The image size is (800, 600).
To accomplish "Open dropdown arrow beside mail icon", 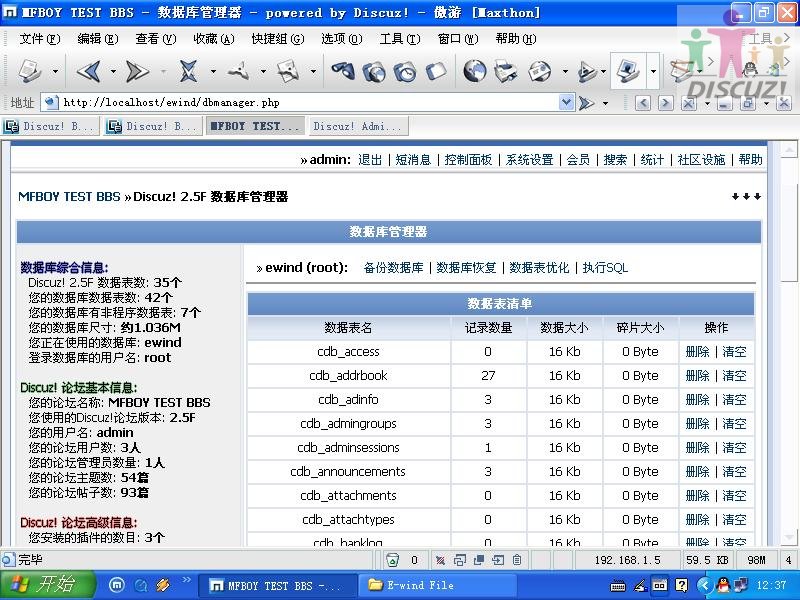I will pos(565,71).
